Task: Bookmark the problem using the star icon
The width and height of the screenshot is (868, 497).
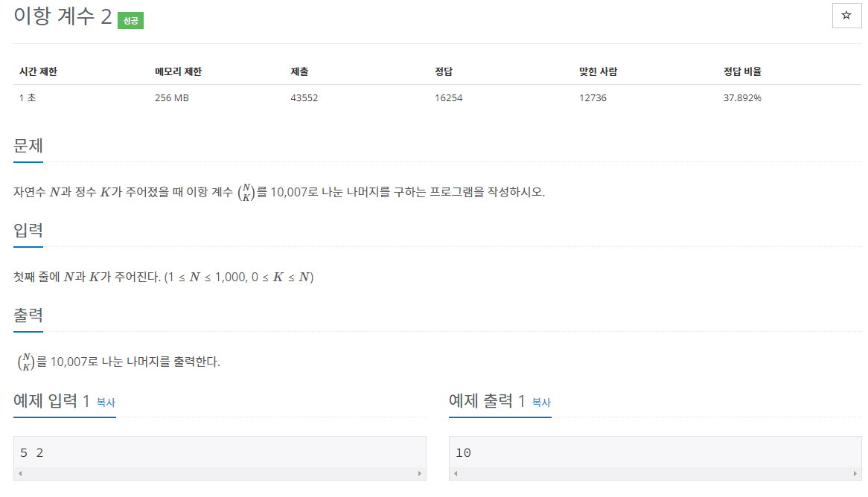Action: 846,16
